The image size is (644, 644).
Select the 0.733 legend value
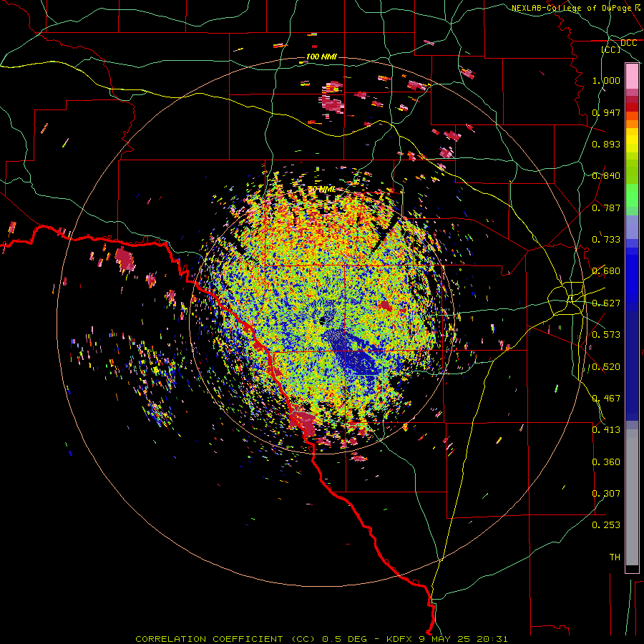click(606, 240)
